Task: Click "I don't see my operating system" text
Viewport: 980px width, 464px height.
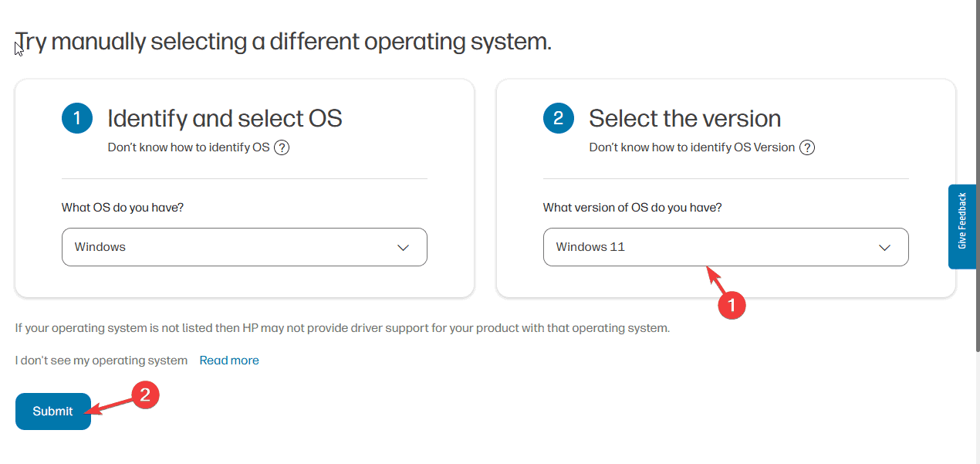Action: tap(101, 361)
